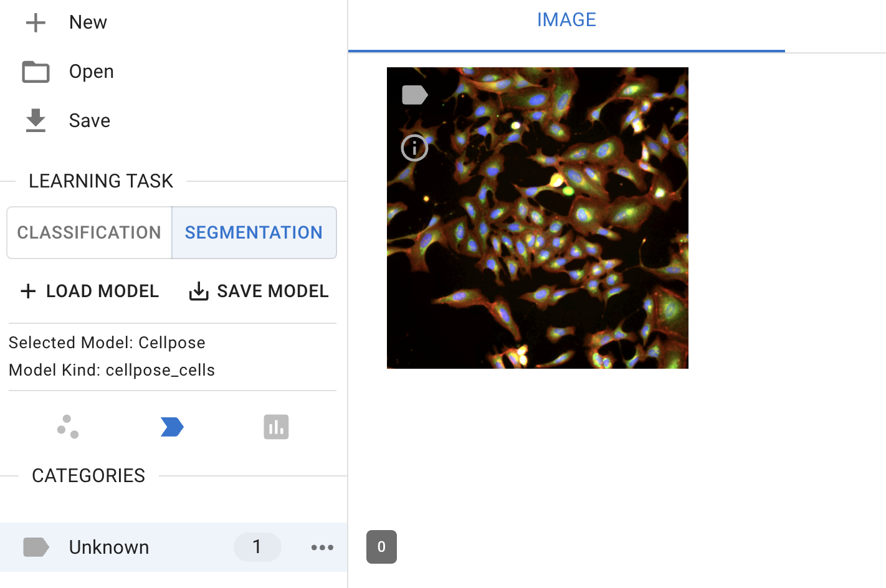
Task: Select the cell microscopy image thumbnail
Action: coord(538,218)
